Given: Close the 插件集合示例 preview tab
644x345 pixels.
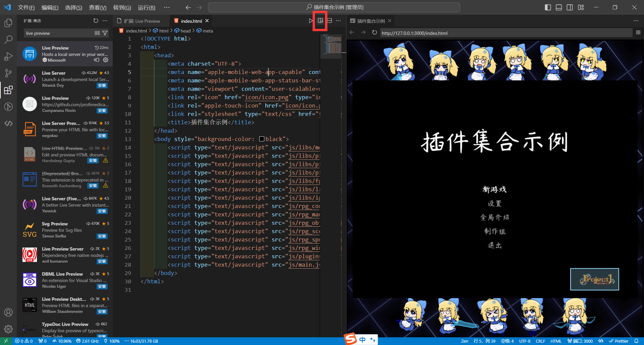Looking at the screenshot, I should point(389,21).
